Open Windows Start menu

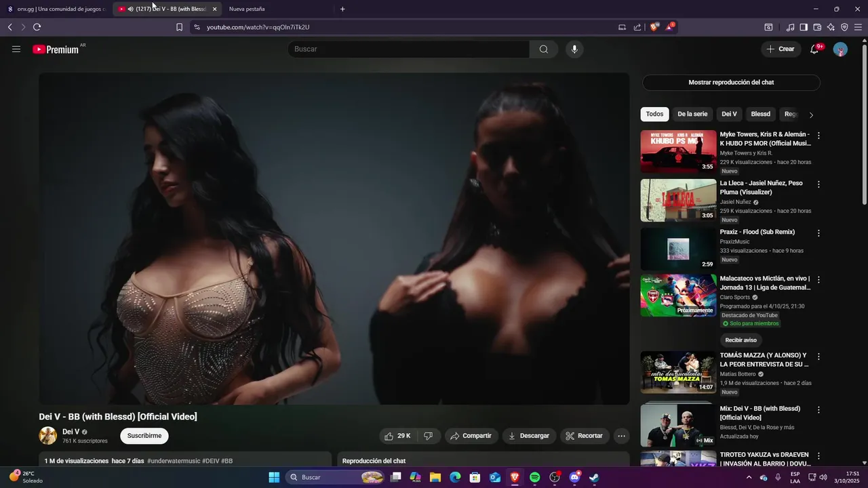274,477
